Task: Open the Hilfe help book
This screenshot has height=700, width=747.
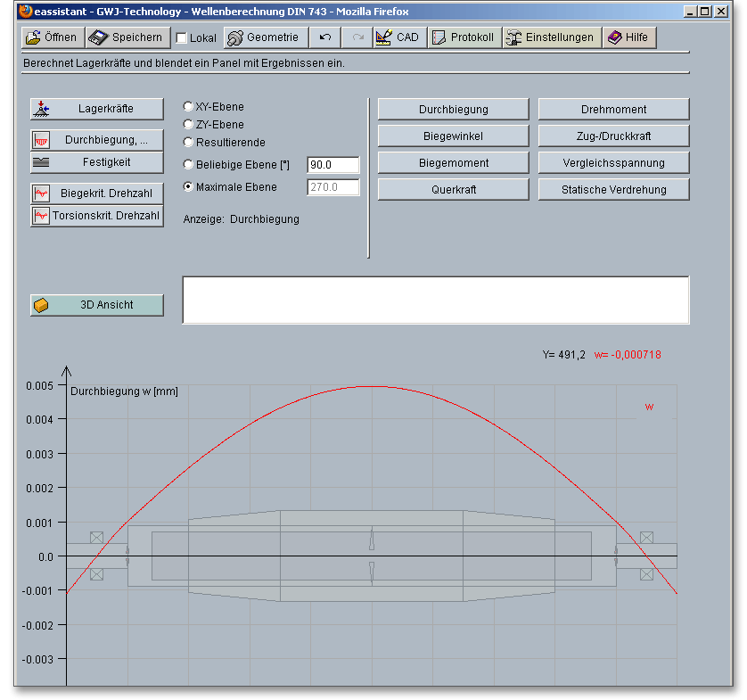Action: coord(629,37)
